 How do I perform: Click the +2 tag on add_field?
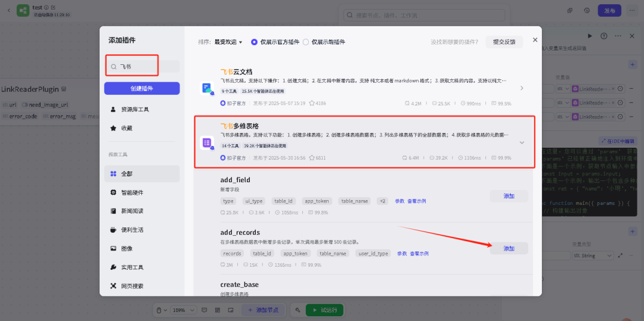(382, 201)
